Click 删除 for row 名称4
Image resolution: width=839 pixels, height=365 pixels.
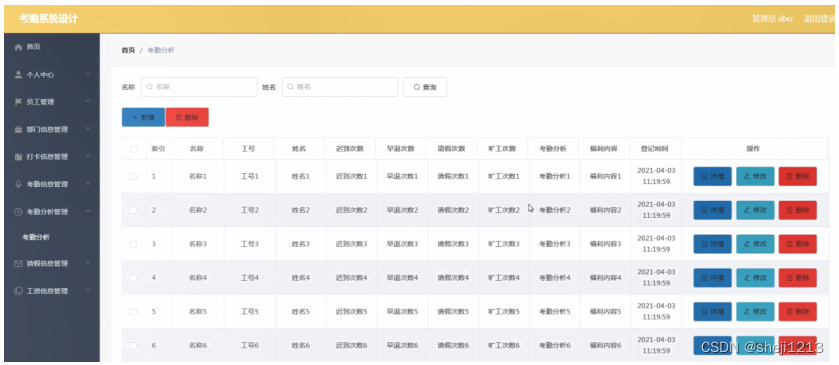798,278
